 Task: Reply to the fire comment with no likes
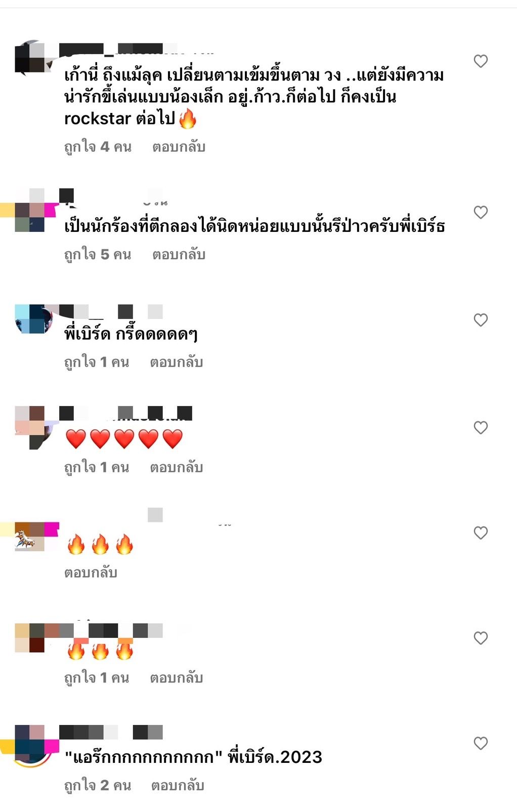[91, 573]
